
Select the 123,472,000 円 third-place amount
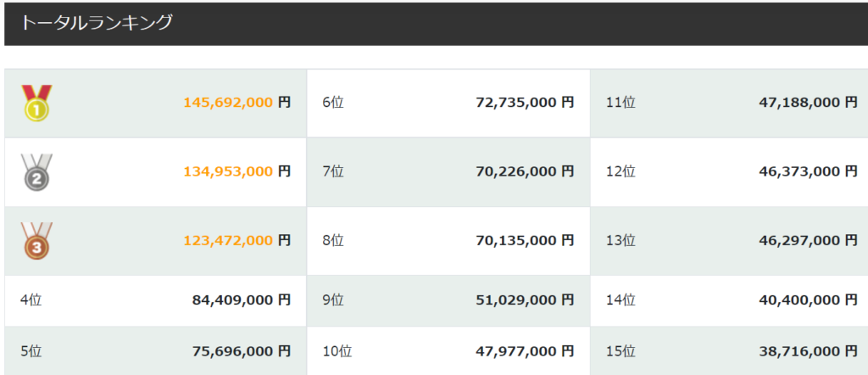pyautogui.click(x=236, y=241)
